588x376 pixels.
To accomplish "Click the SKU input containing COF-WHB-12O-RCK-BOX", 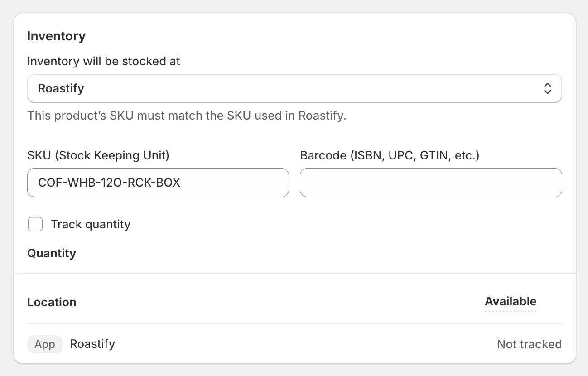I will coord(158,183).
